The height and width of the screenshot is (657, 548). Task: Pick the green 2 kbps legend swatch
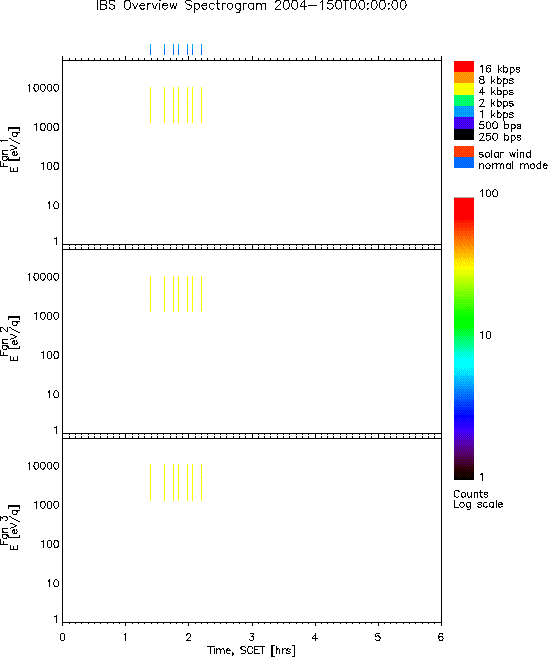(x=464, y=100)
